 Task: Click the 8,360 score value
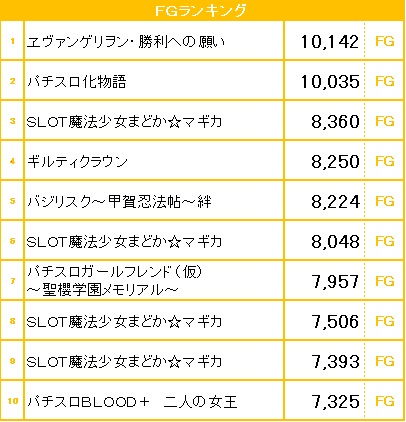coord(335,122)
